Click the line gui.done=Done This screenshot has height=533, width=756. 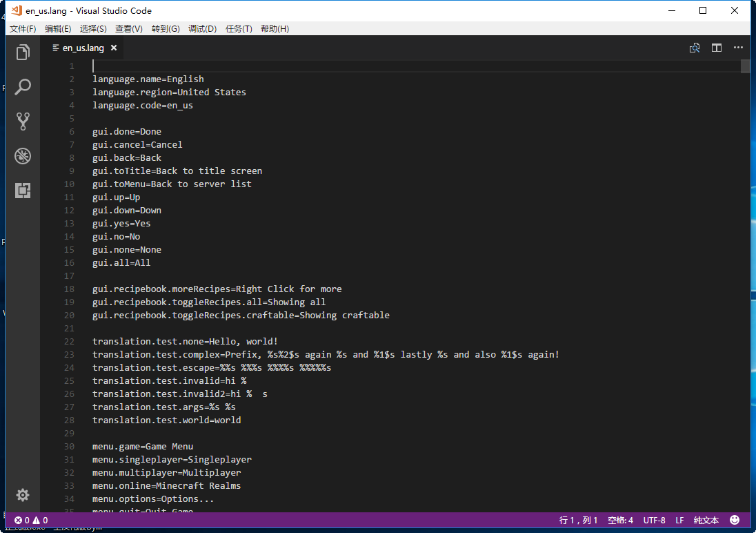(x=127, y=131)
